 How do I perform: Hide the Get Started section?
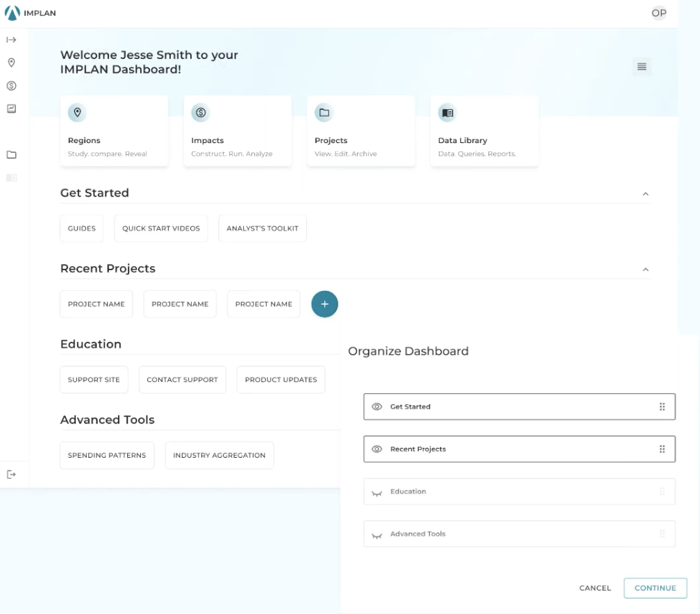(x=377, y=407)
